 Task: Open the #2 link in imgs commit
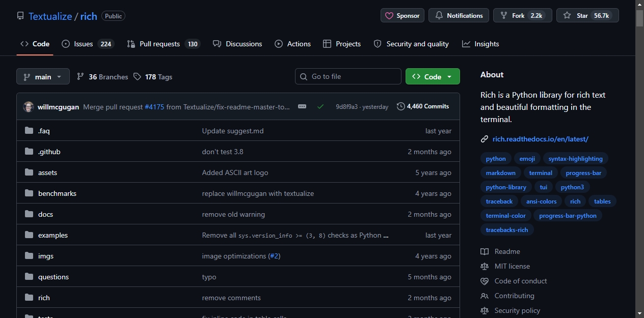pos(274,256)
